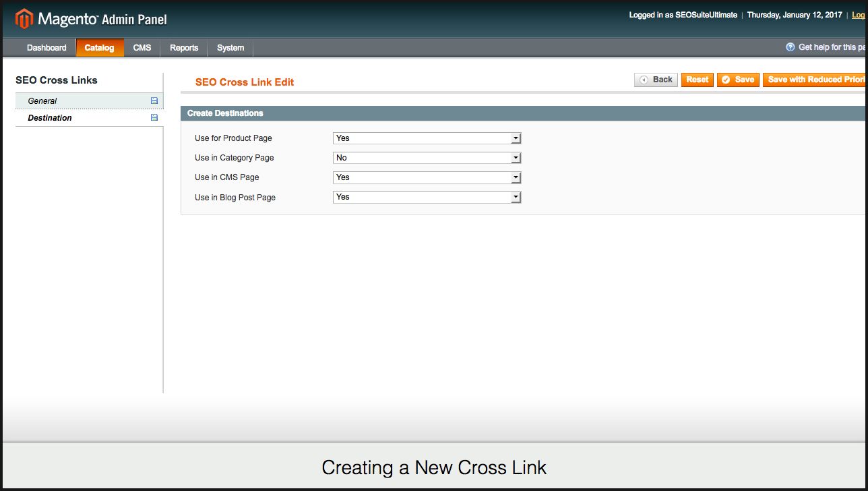868x491 pixels.
Task: Open the System menu
Action: 230,48
